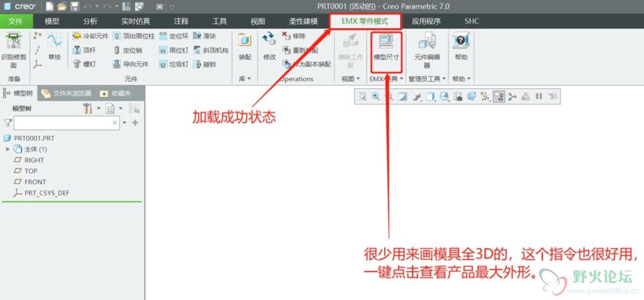Save the model with the floppy disk icon
Screen dimensions: 644x300
pos(75,7)
